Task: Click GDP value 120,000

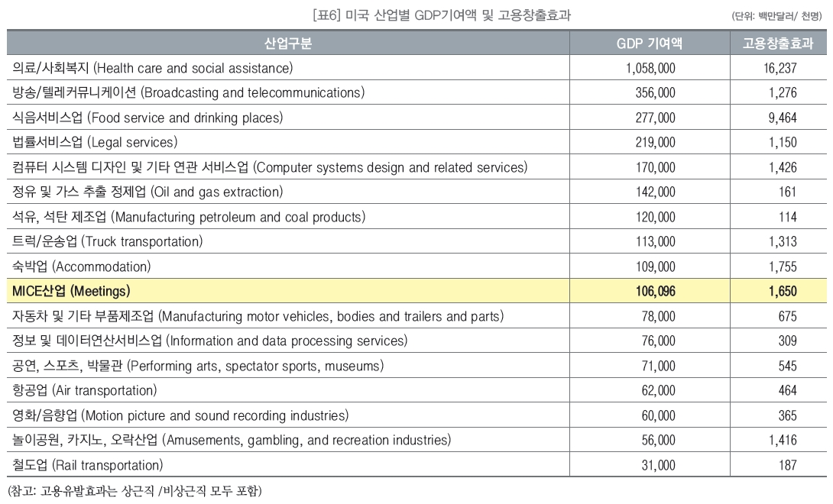Action: [x=656, y=217]
